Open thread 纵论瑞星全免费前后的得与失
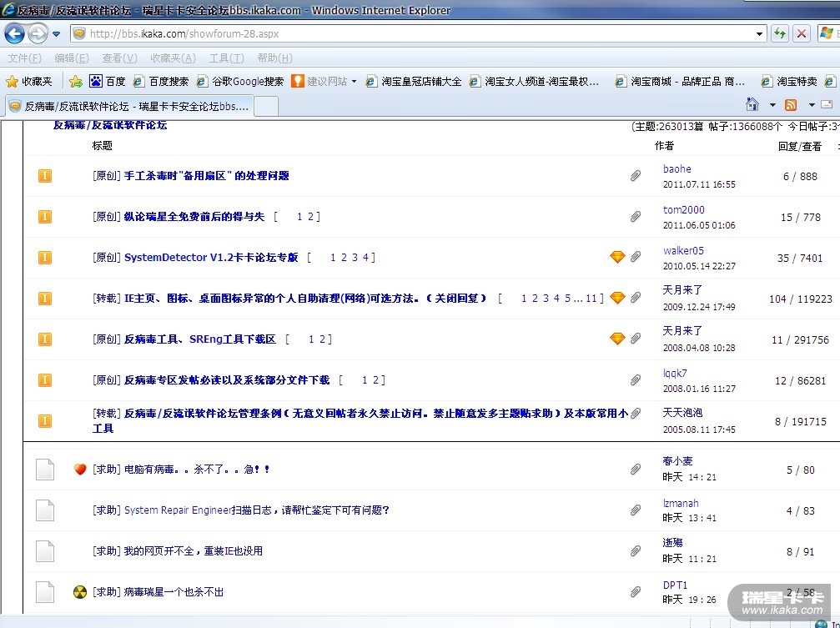 click(194, 217)
